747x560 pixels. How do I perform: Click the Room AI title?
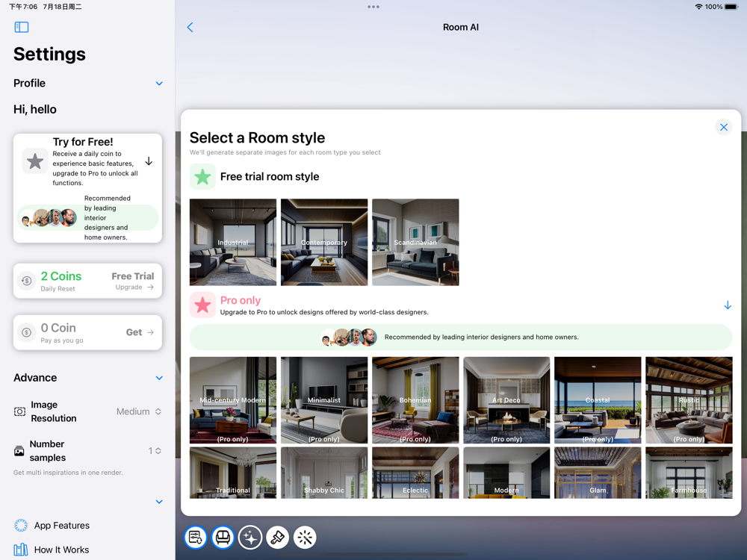[461, 27]
